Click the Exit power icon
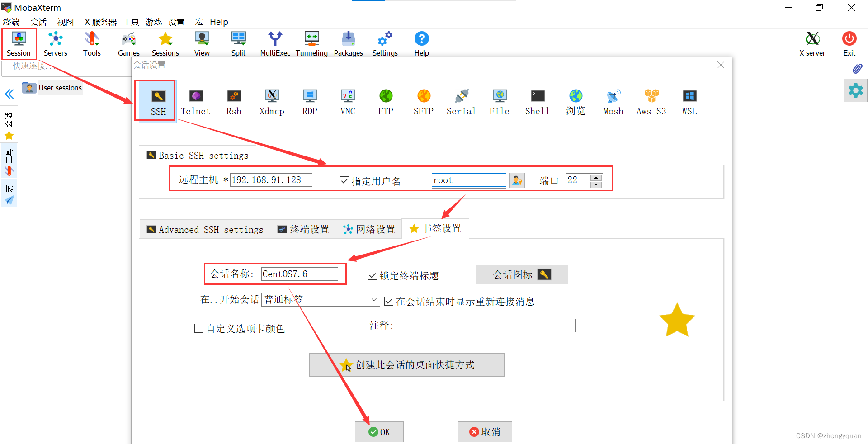Viewport: 868px width, 444px height. point(849,44)
